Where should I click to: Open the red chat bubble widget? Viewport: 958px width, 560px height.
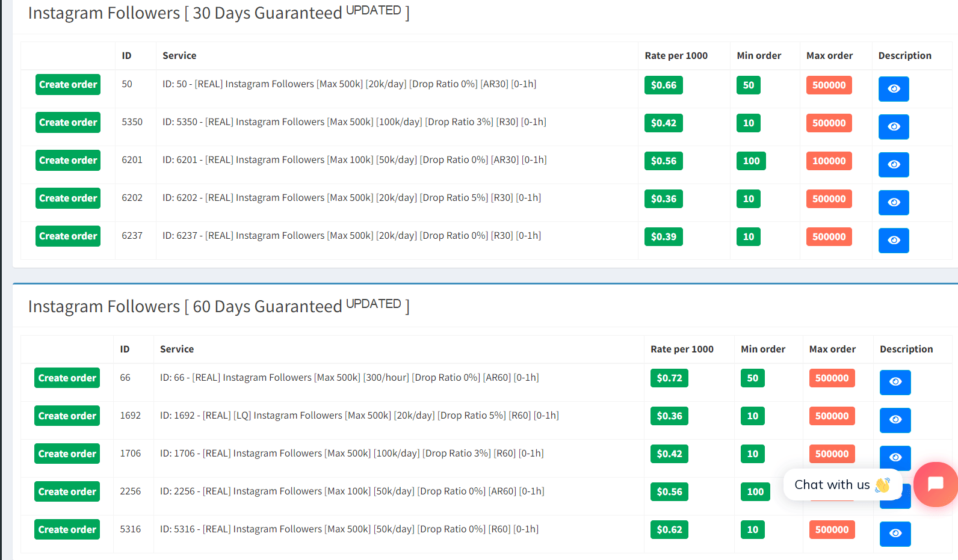coord(935,484)
